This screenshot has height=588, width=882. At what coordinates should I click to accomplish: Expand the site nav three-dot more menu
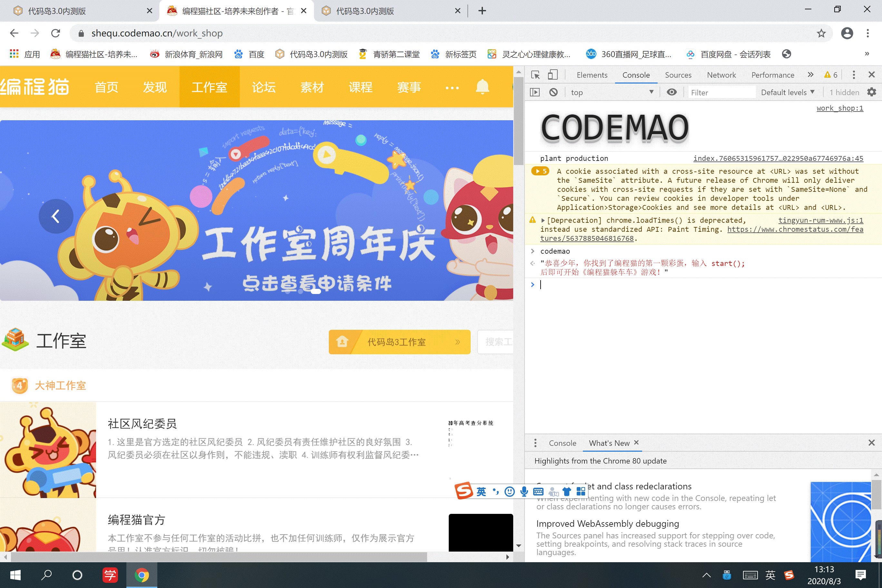click(452, 88)
